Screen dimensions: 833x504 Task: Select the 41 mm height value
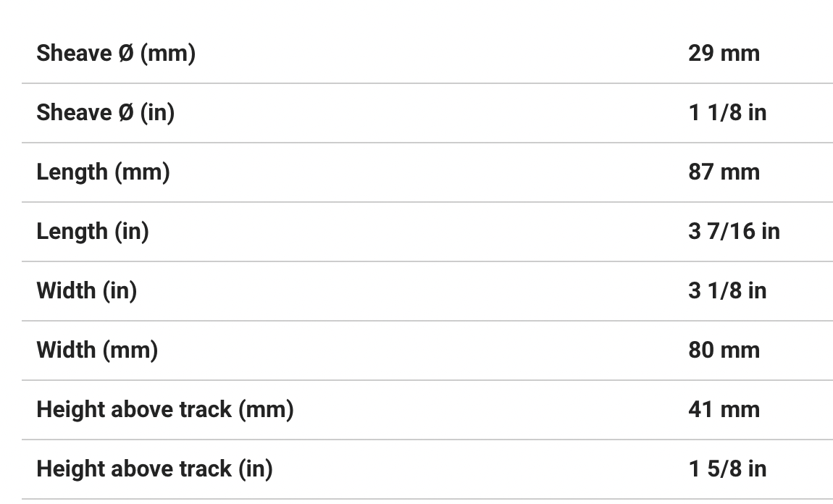point(724,410)
